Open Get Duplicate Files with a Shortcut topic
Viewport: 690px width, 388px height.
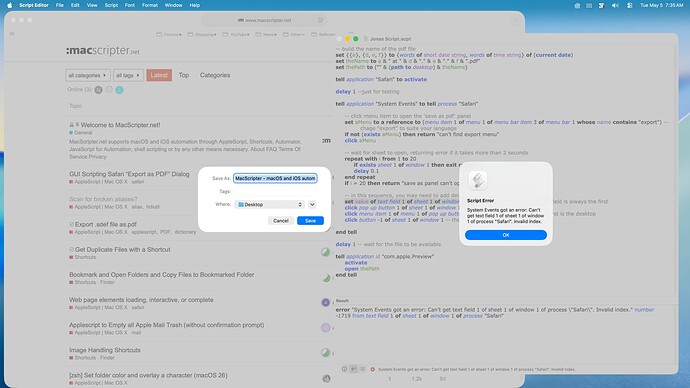pos(122,249)
